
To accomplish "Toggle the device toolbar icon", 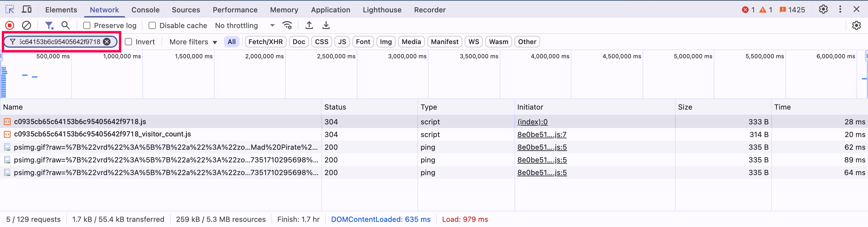I will pos(27,9).
